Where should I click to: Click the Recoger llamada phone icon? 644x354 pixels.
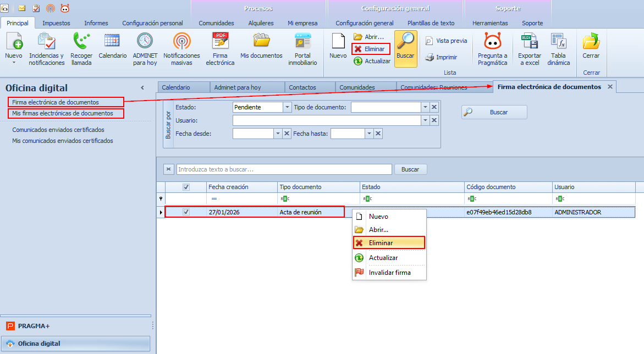(81, 41)
